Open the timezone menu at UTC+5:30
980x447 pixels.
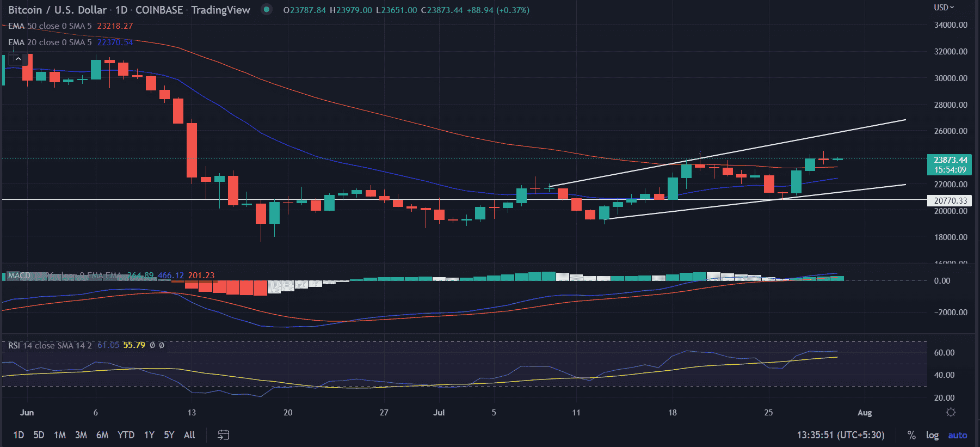tap(840, 435)
